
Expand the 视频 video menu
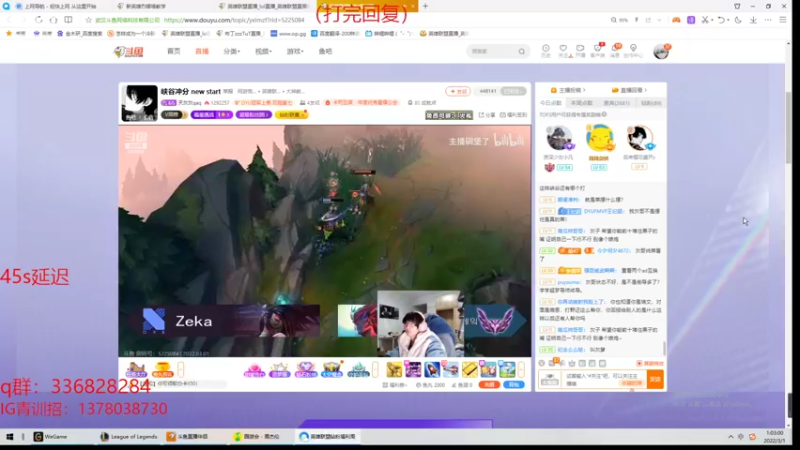pos(263,52)
